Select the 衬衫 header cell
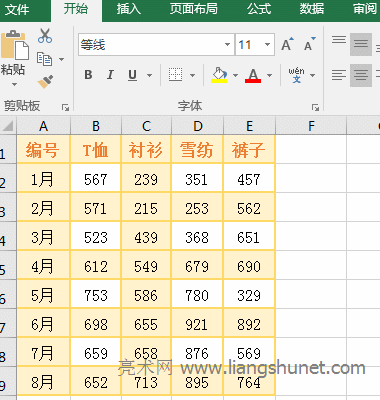 (x=146, y=149)
